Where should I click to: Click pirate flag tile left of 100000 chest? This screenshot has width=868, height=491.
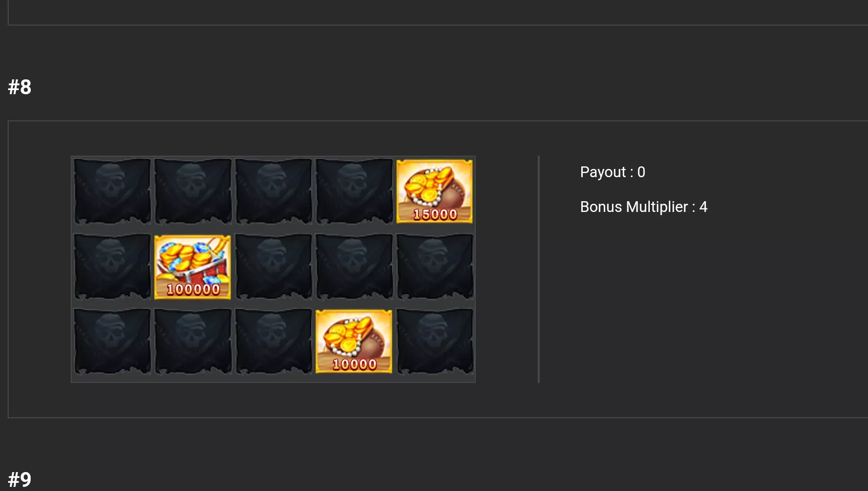click(112, 267)
